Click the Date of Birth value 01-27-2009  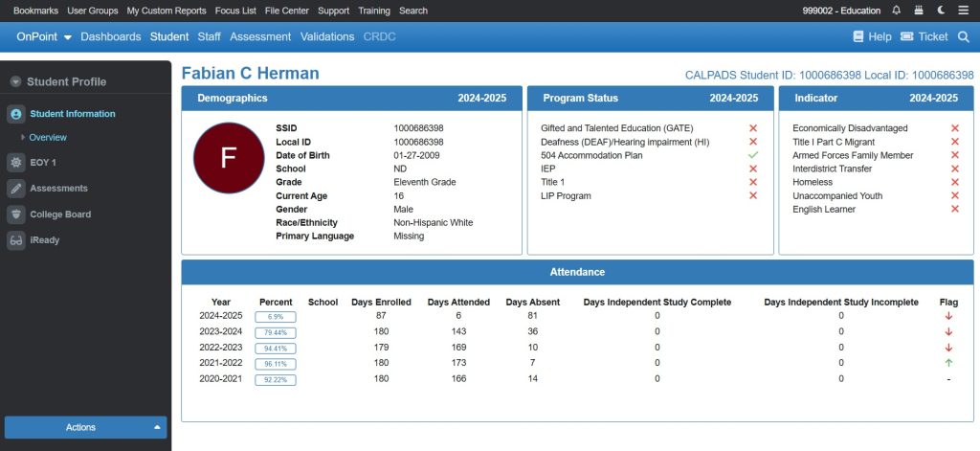pos(418,155)
